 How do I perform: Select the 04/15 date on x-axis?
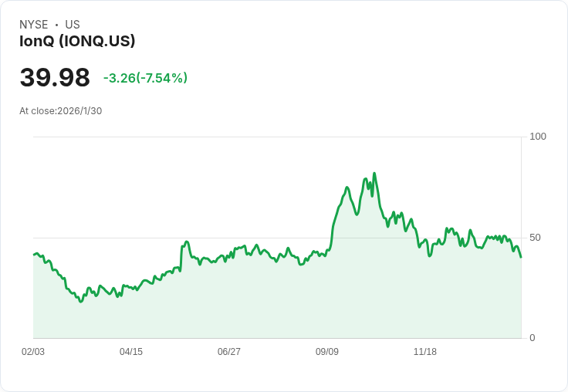click(131, 352)
